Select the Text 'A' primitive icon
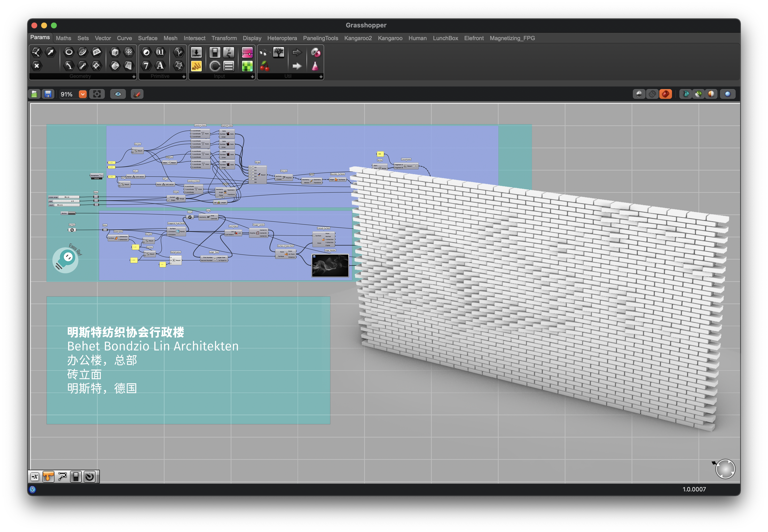 (160, 66)
